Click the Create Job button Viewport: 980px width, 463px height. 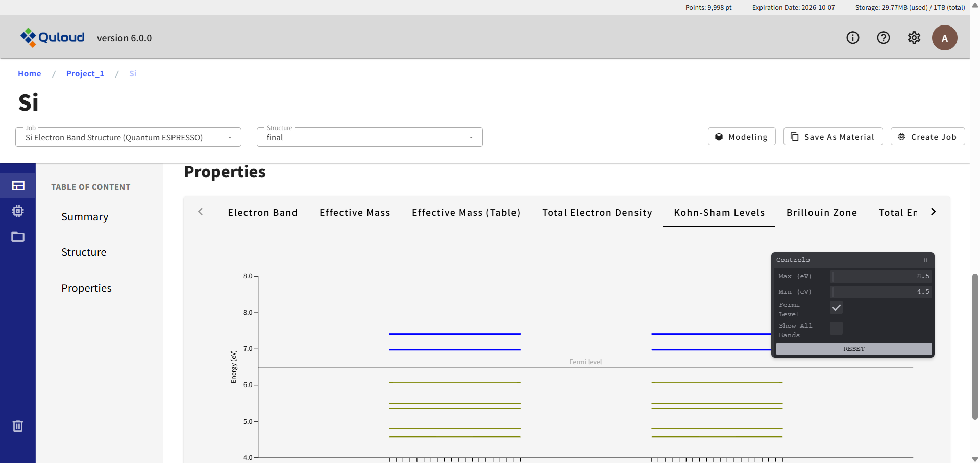tap(927, 137)
